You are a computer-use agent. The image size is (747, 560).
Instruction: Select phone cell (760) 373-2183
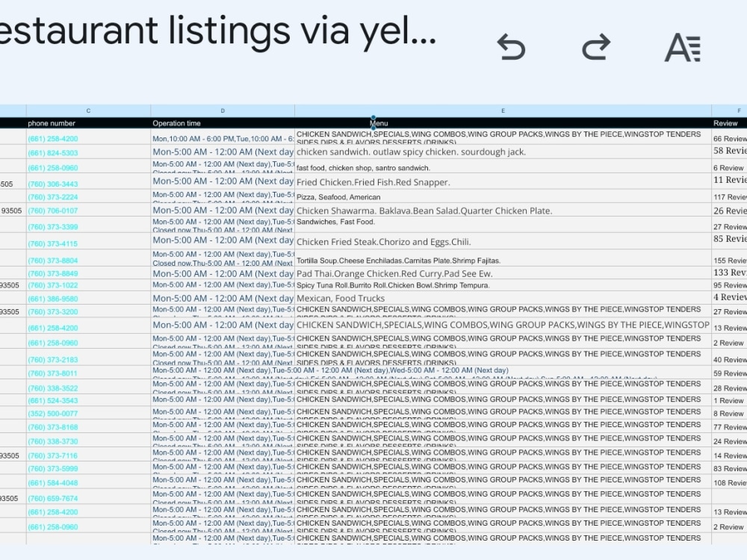(89, 358)
